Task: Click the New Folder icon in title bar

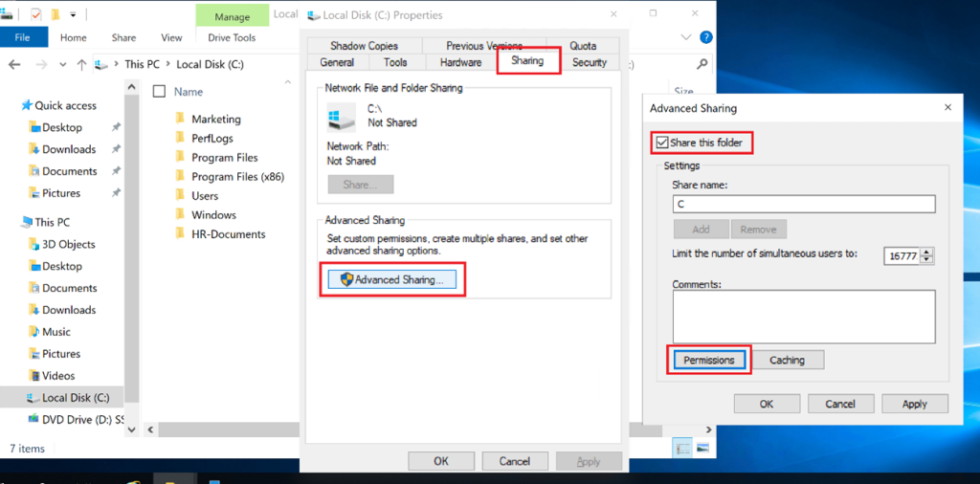Action: click(x=56, y=14)
